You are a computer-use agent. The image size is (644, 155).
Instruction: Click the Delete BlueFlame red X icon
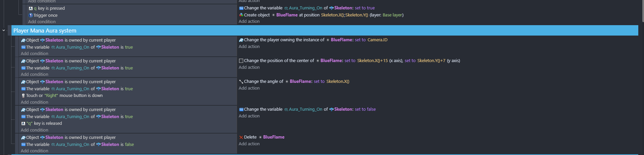241,137
